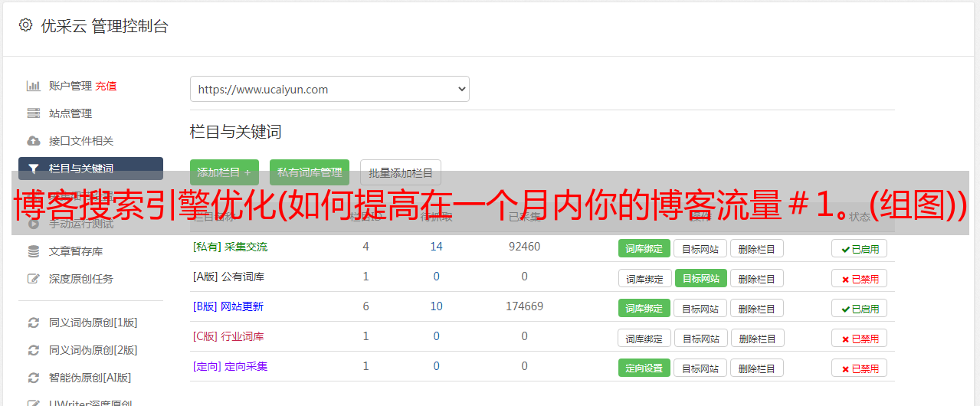This screenshot has height=406, width=980.
Task: Open the 接口文件相关 sidebar item
Action: pyautogui.click(x=81, y=141)
